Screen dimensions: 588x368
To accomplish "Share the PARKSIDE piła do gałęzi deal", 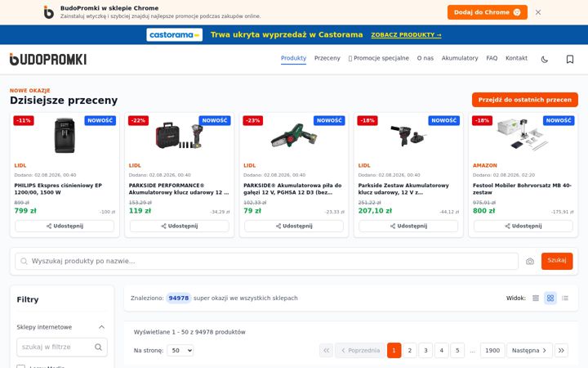I will pos(294,226).
